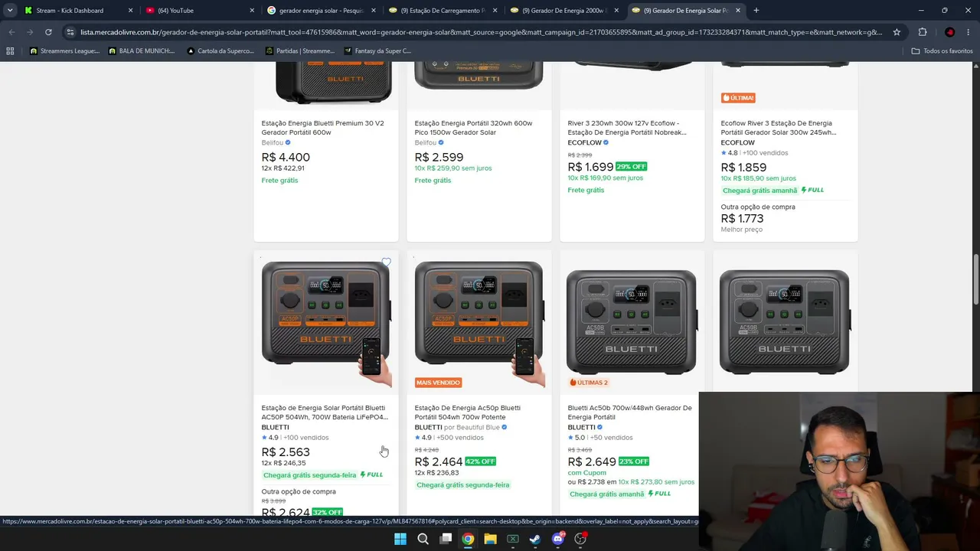View site information icon in the address bar
Screen dimensions: 980x551
pos(70,32)
